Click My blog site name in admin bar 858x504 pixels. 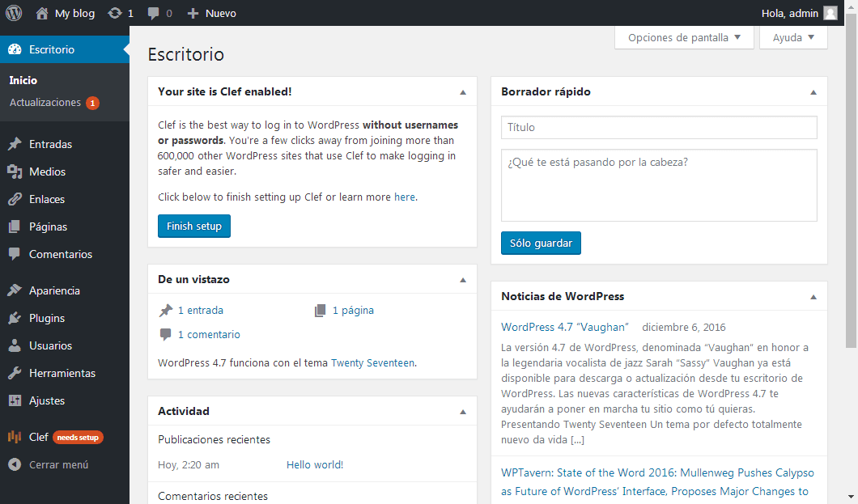coord(75,13)
